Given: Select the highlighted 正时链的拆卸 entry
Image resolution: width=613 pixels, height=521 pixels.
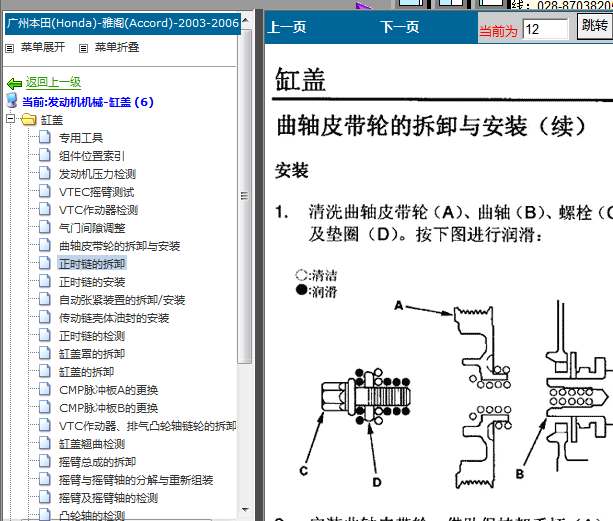Looking at the screenshot, I should 92,264.
